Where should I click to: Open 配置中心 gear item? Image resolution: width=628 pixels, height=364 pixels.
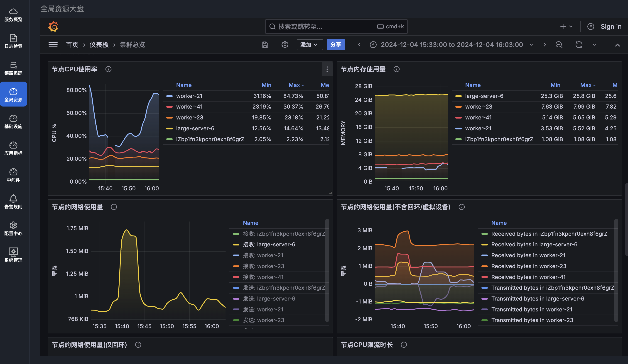(13, 229)
